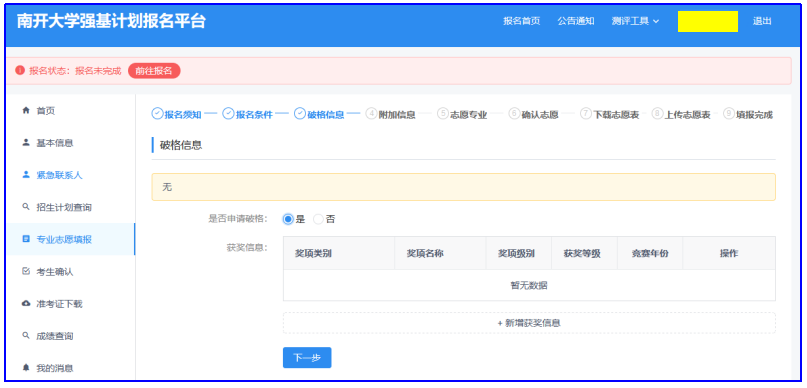Click step 4 circle for 附加信息
Viewport: 807px width, 388px height.
pyautogui.click(x=371, y=114)
